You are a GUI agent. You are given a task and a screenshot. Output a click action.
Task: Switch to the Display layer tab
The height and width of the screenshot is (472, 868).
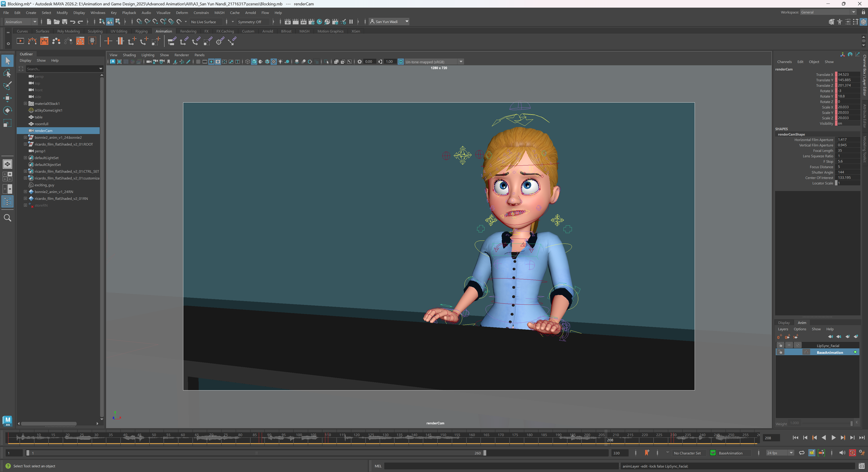[x=784, y=323]
